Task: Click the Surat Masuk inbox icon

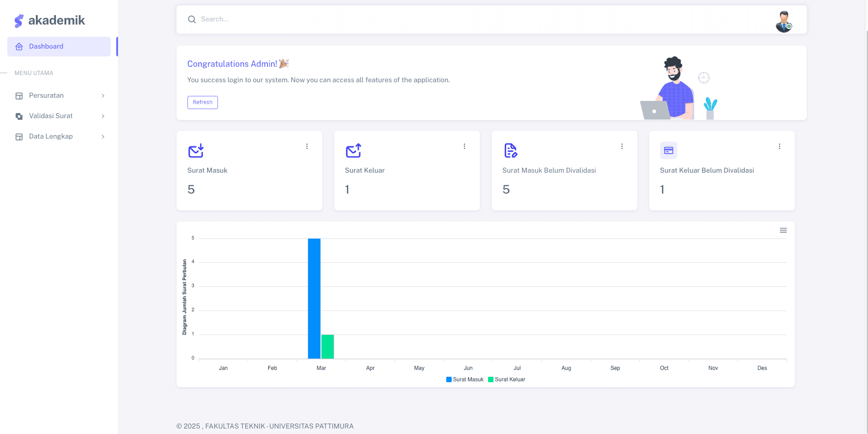Action: click(196, 150)
